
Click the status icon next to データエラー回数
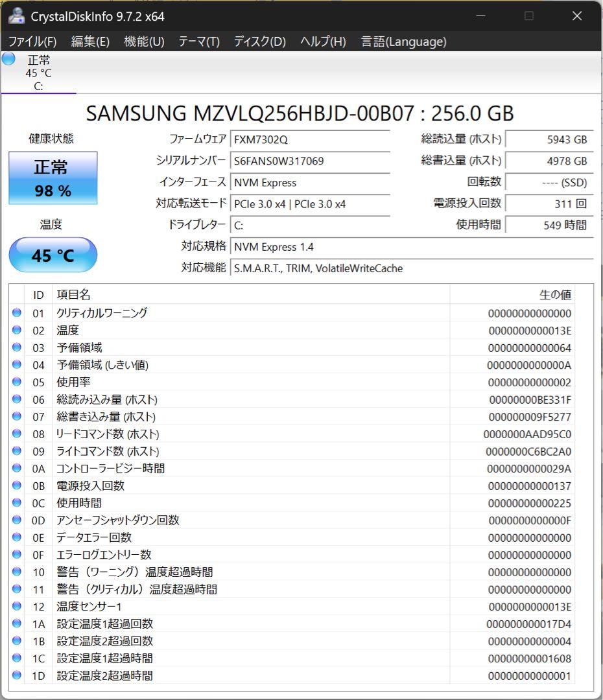[x=17, y=537]
